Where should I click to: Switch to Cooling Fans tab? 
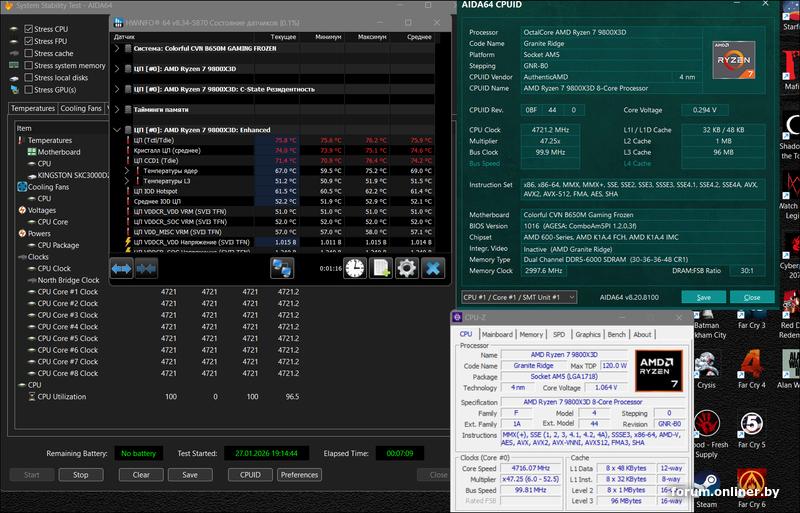tap(81, 108)
